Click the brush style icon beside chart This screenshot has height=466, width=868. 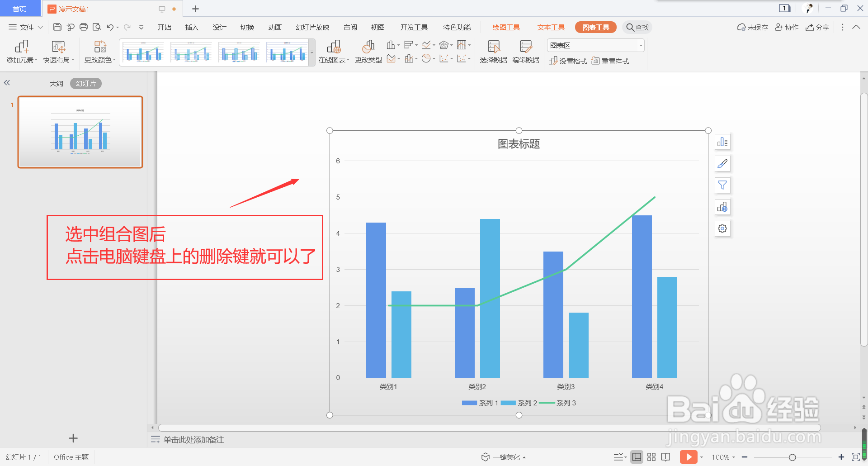pos(722,163)
